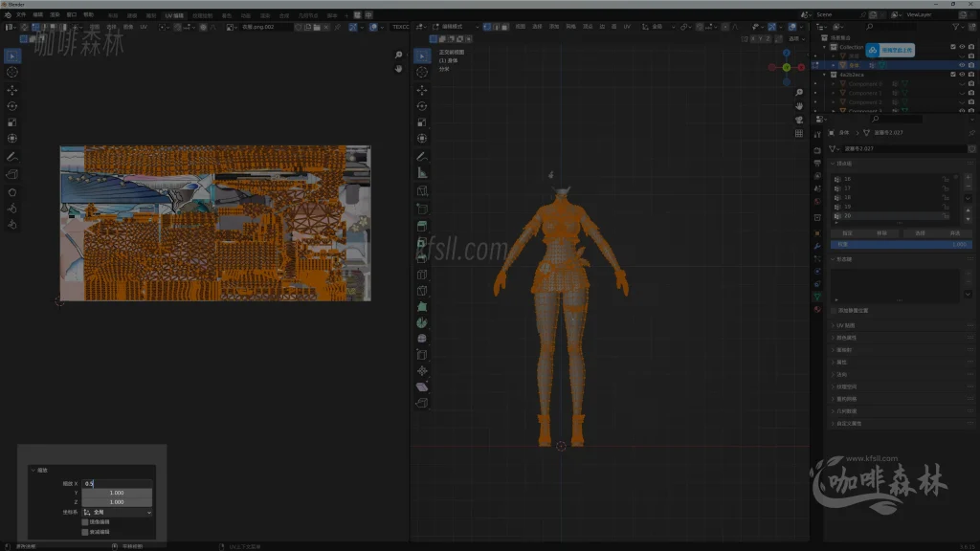Toggle the Collection exclude checkbox in outliner

click(953, 47)
